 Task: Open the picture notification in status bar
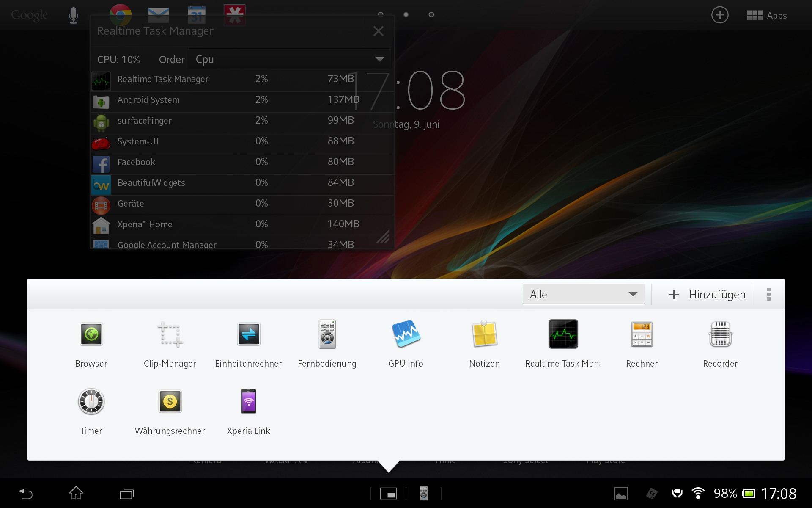621,494
